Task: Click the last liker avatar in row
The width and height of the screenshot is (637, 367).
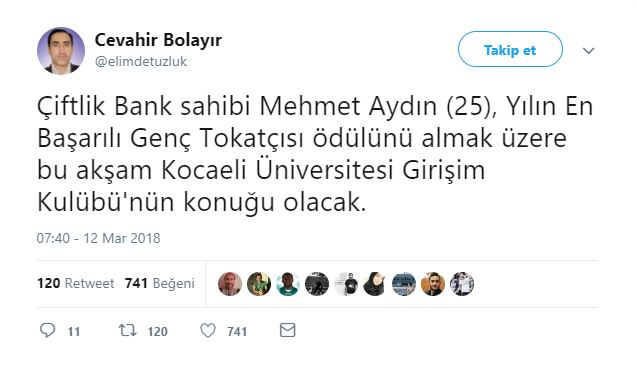Action: click(x=462, y=284)
